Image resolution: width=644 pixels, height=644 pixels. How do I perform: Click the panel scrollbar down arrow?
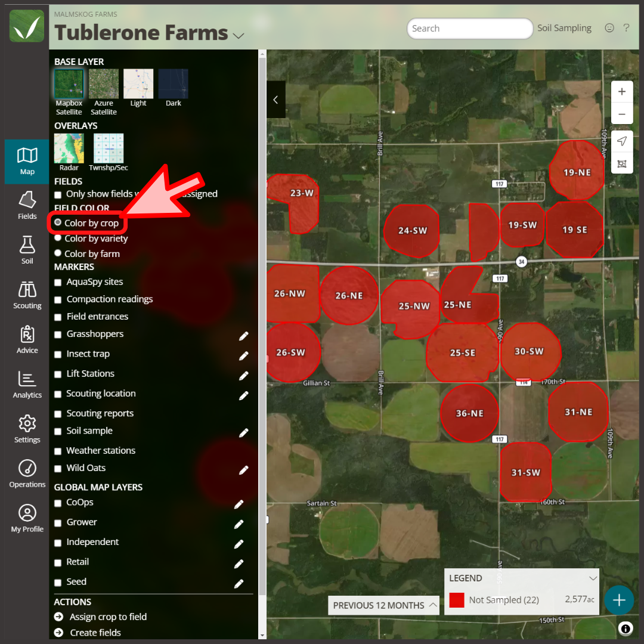point(262,636)
